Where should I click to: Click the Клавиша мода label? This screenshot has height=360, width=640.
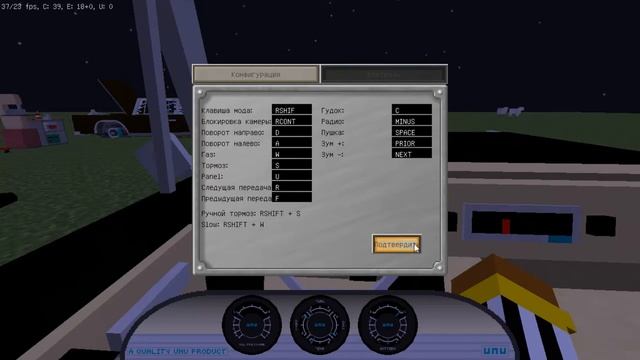coord(227,111)
